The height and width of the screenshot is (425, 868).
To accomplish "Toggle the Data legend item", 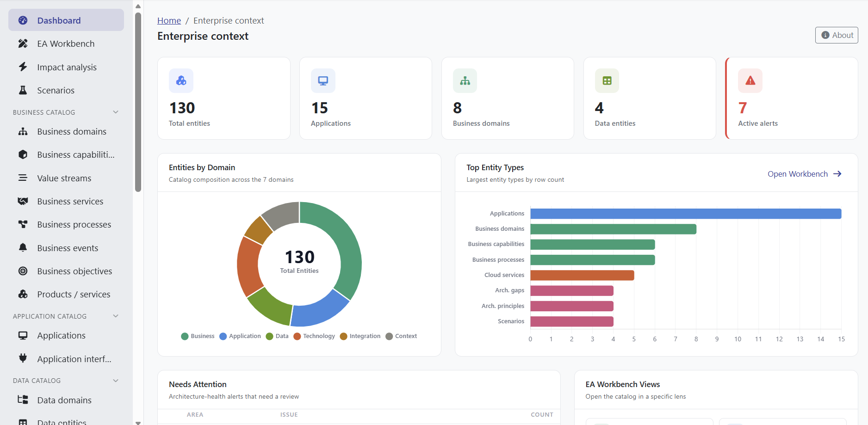I will coord(277,336).
